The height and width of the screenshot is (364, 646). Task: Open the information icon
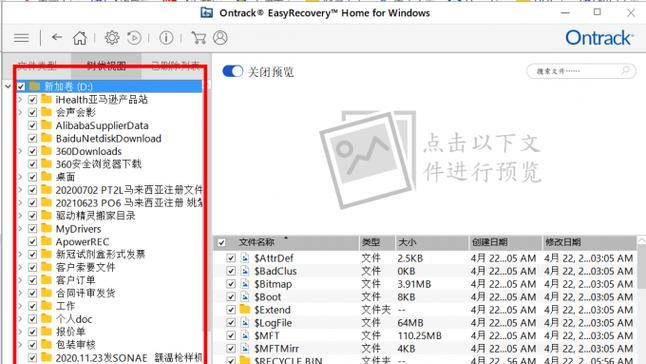[166, 38]
